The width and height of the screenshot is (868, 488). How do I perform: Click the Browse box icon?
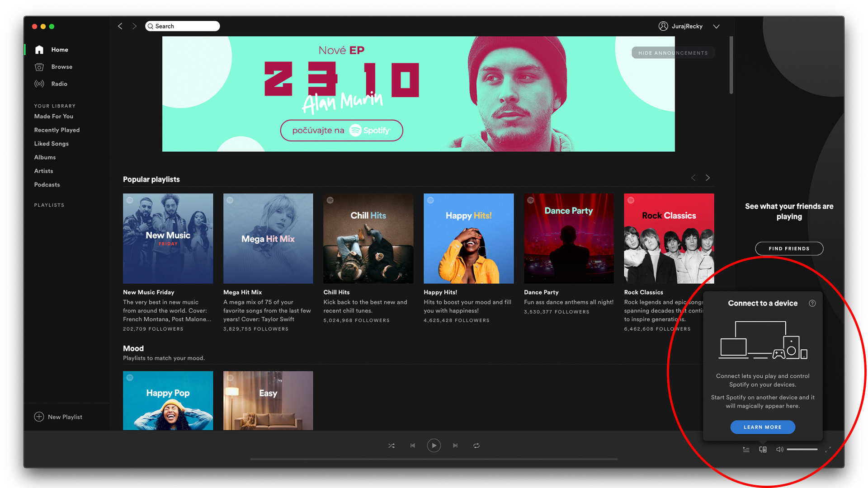point(39,67)
